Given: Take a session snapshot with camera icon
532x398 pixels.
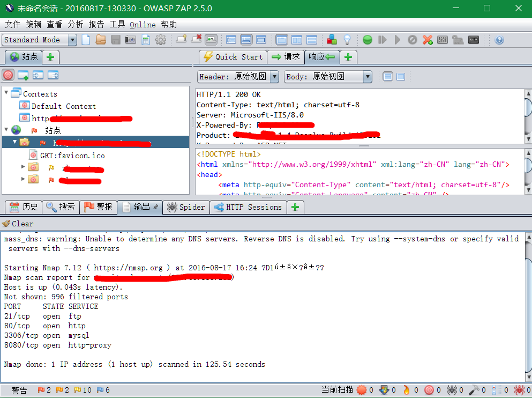Looking at the screenshot, I should point(130,40).
